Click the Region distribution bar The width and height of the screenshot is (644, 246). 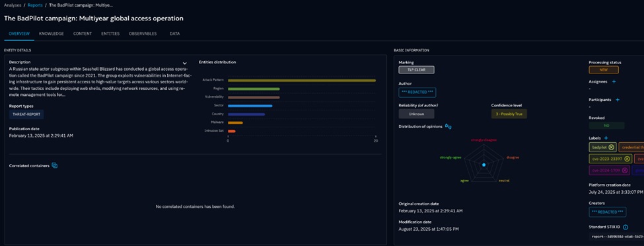tap(254, 89)
